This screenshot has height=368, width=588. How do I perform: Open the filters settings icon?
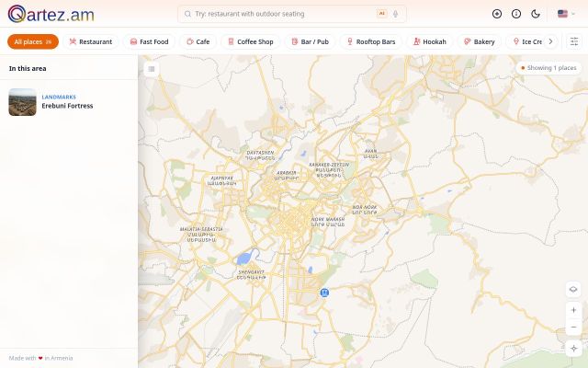tap(574, 41)
